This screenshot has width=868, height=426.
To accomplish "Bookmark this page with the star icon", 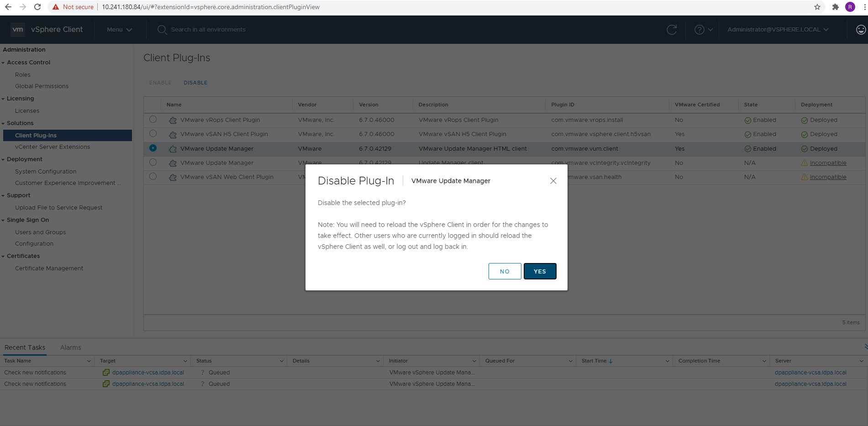I will pos(817,7).
